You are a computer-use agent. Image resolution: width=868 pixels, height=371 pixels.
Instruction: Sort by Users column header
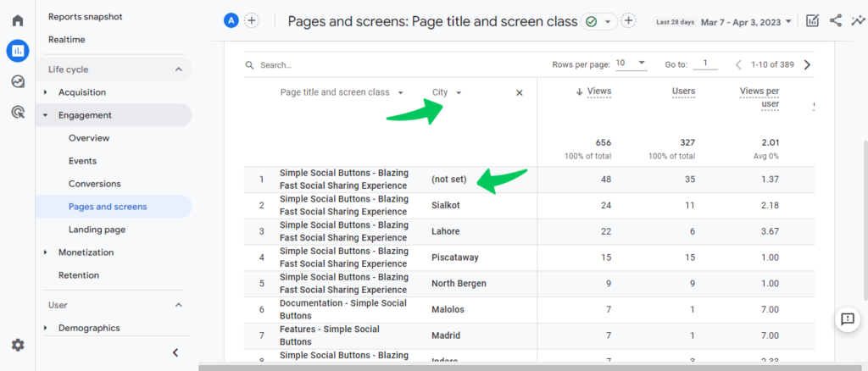(x=684, y=91)
